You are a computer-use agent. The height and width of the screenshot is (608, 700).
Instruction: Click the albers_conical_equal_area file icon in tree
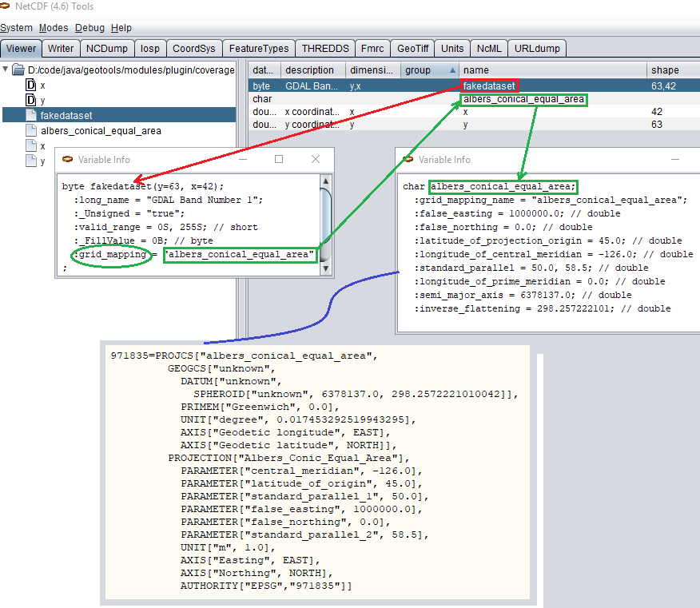coord(31,130)
